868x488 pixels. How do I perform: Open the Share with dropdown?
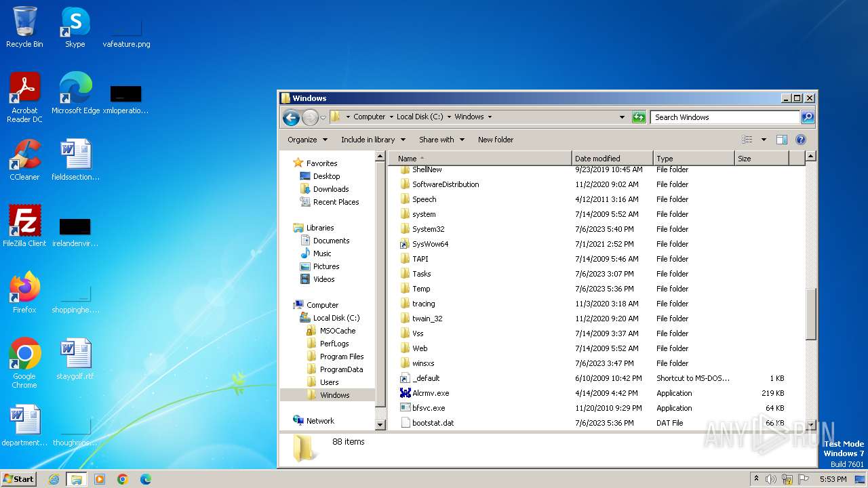[x=442, y=140]
